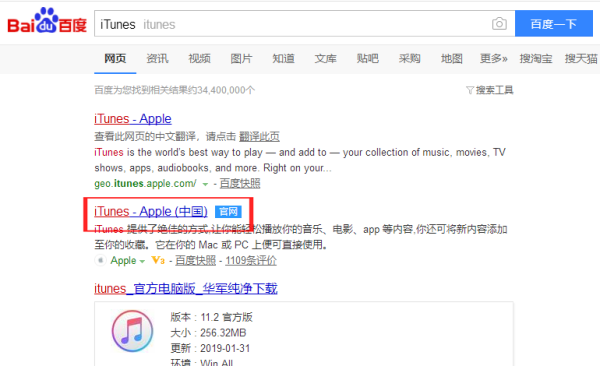Viewport: 600px width, 366px height.
Task: Click the 搜天猫 link
Action: 581,59
